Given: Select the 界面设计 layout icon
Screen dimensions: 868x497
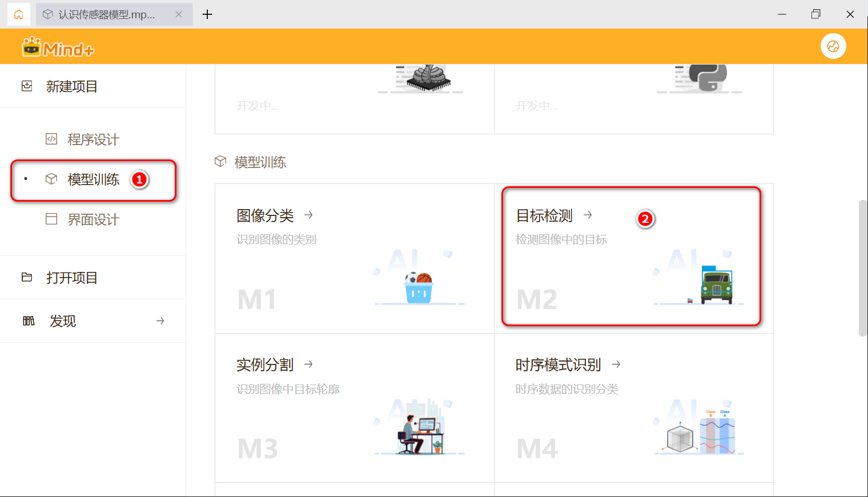Looking at the screenshot, I should tap(50, 219).
